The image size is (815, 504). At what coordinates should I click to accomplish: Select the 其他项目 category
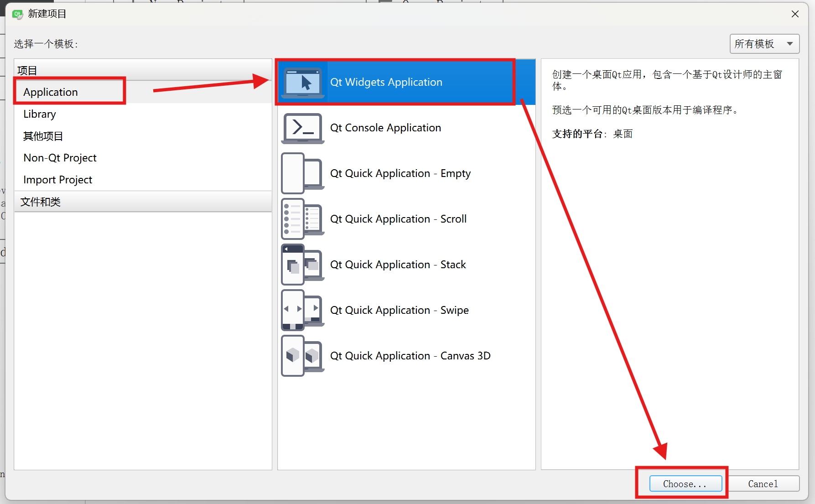143,136
